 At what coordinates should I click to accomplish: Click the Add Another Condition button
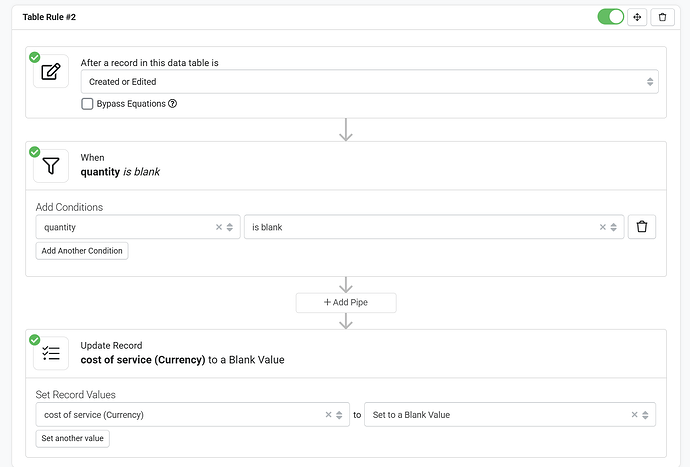click(x=82, y=251)
